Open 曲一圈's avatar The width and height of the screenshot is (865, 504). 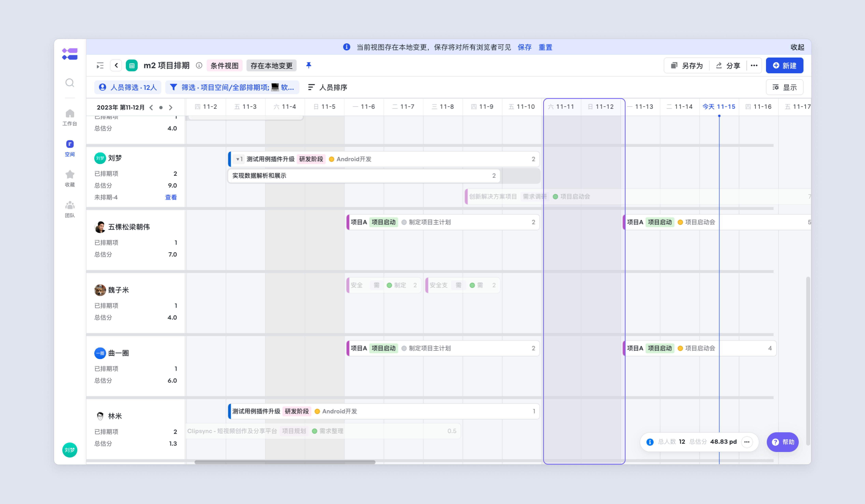click(x=100, y=353)
